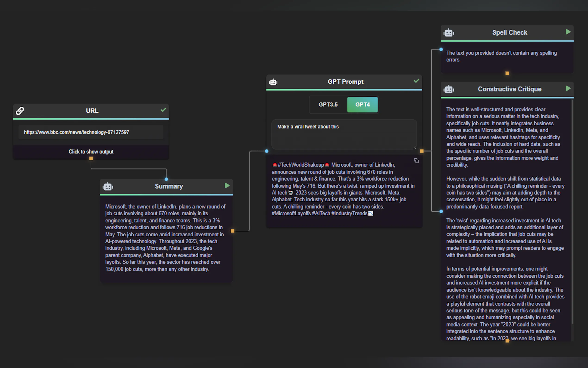588x368 pixels.
Task: Click the robot icon on the Summary node
Action: pos(108,187)
